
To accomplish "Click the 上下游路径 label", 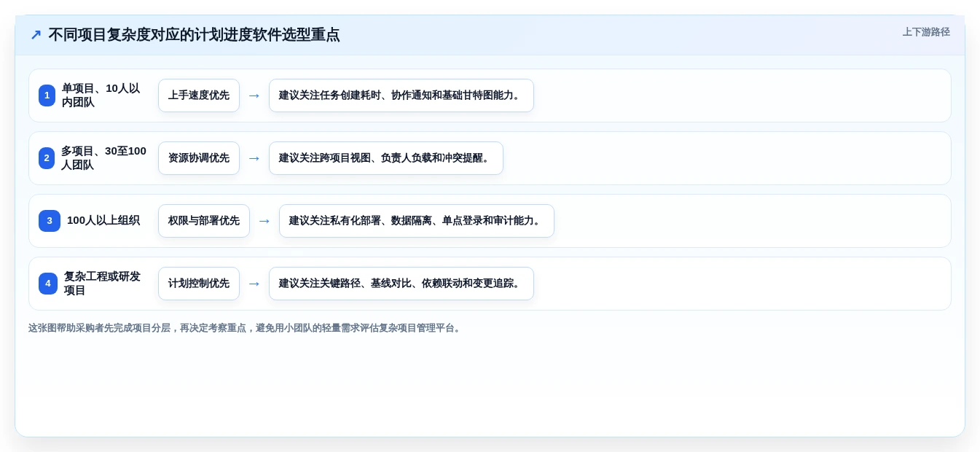I will click(926, 32).
